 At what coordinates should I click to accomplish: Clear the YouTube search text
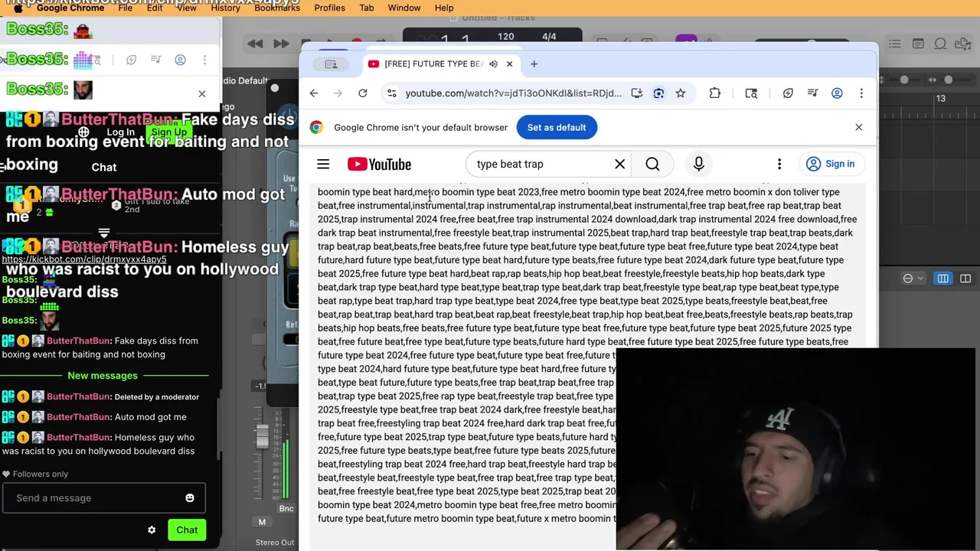pos(619,164)
